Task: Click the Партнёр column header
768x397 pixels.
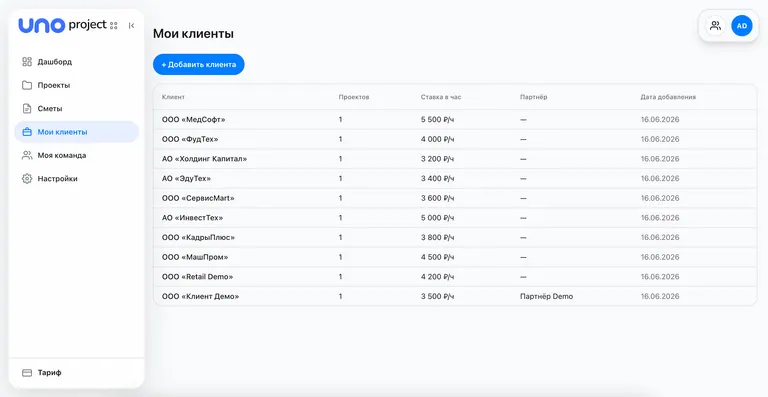Action: point(533,97)
